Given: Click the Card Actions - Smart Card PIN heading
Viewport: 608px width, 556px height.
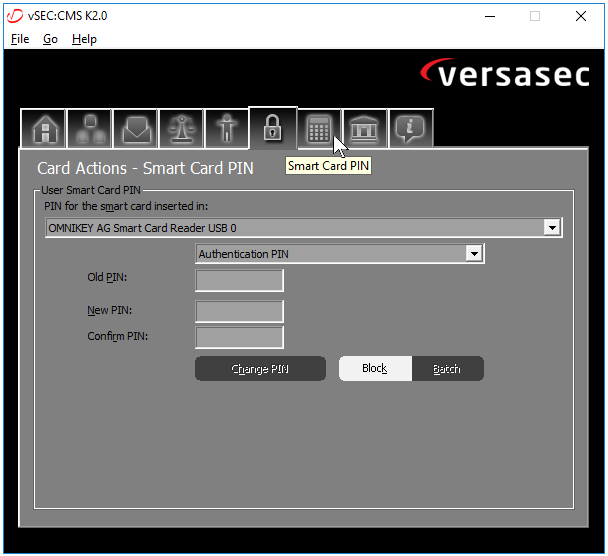Looking at the screenshot, I should (145, 168).
